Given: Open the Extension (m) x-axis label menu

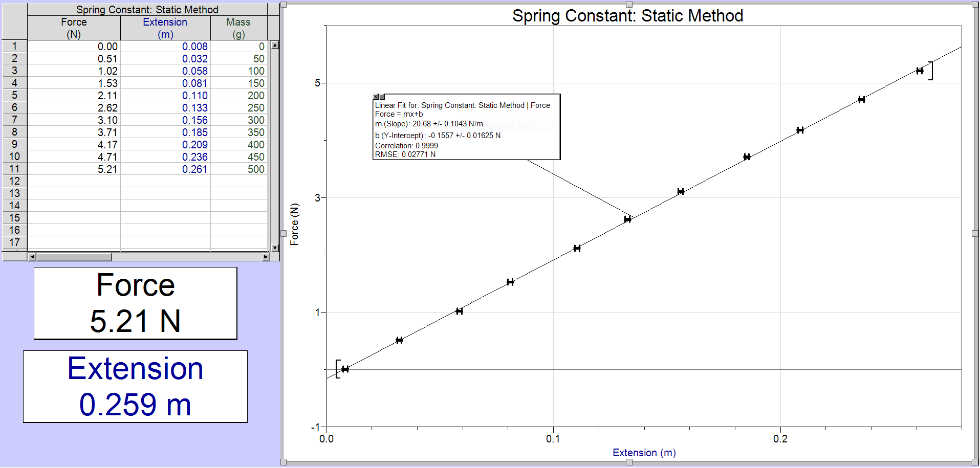Looking at the screenshot, I should tap(644, 453).
